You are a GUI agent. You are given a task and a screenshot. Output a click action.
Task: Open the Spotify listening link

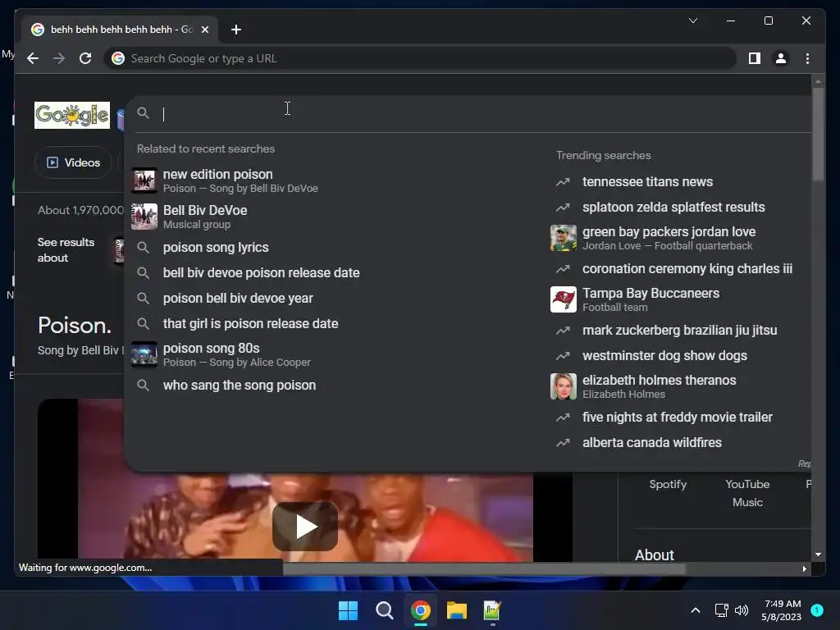(668, 484)
